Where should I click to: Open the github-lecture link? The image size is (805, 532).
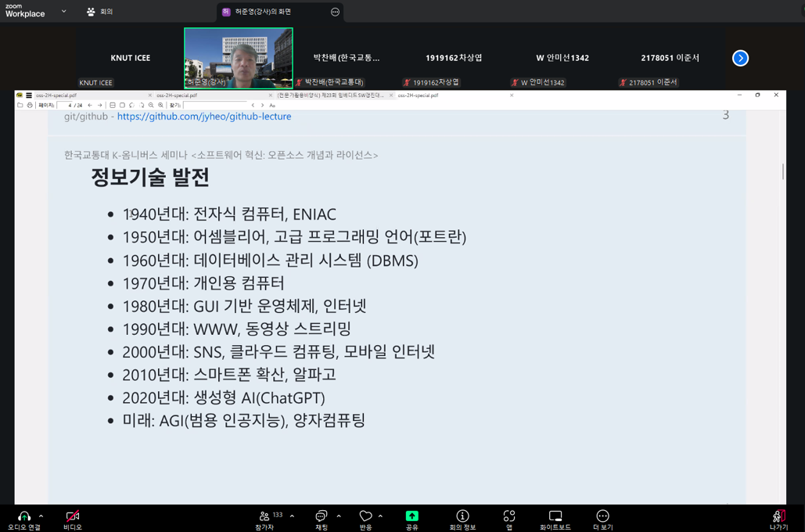[x=204, y=117]
